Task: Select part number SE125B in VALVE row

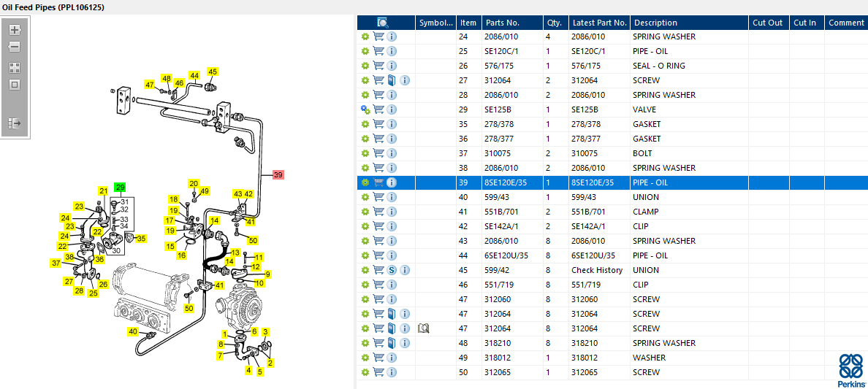Action: (498, 109)
